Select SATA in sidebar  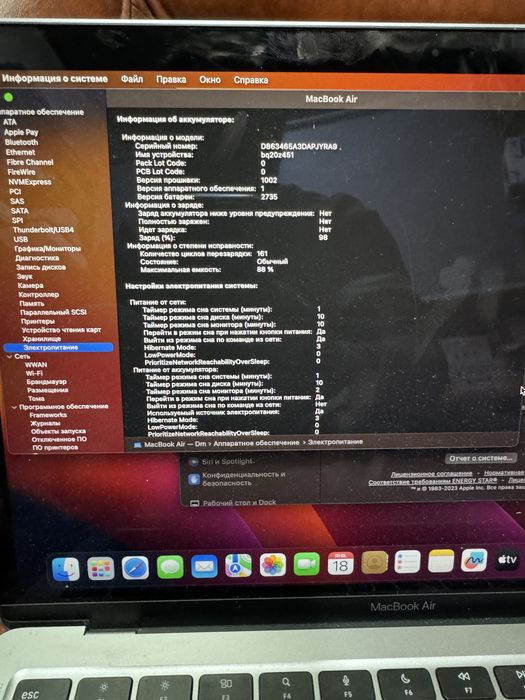click(20, 211)
